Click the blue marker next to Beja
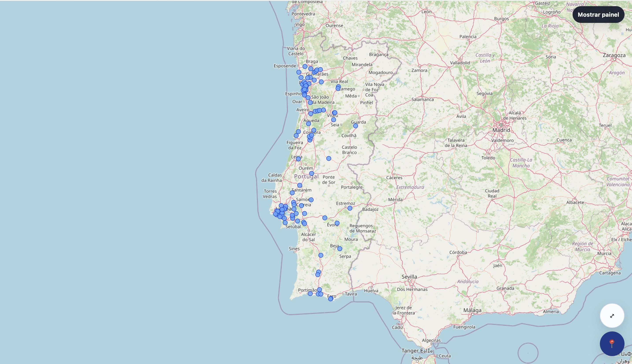 point(340,249)
